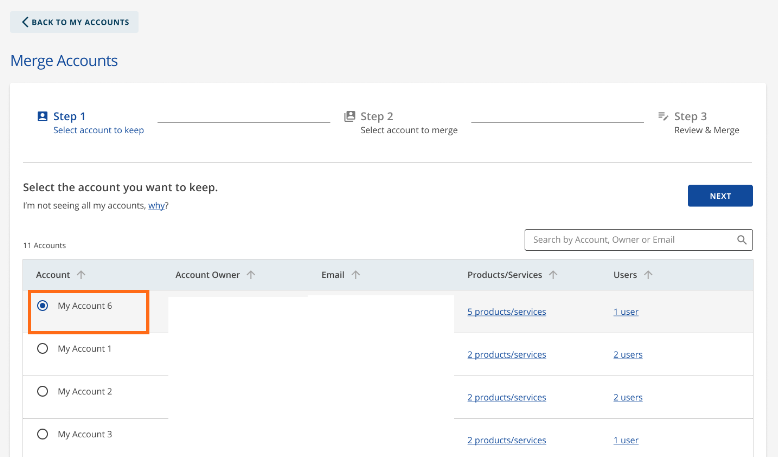Screen dimensions: 778x457
Task: Sort by Products/Services column arrow
Action: (553, 275)
